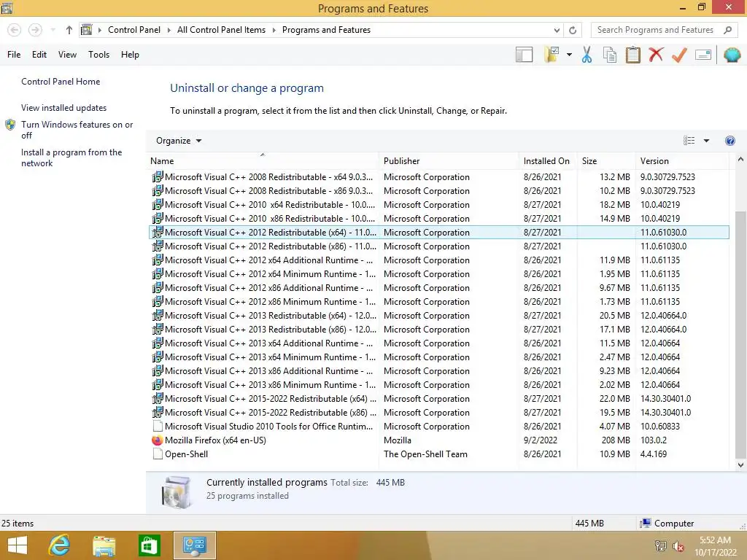Open recent locations dropdown arrow
Screen dimensions: 747x560
(53, 30)
